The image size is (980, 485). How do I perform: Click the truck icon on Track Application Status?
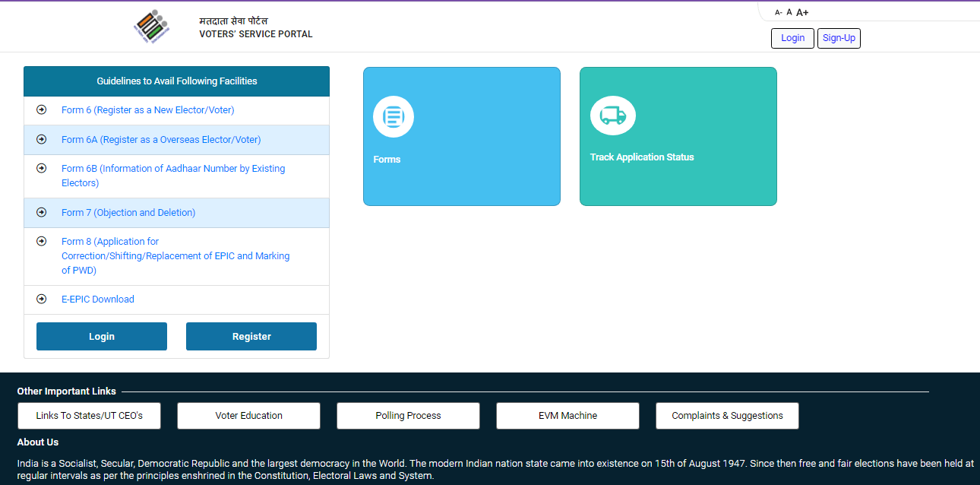pyautogui.click(x=612, y=116)
